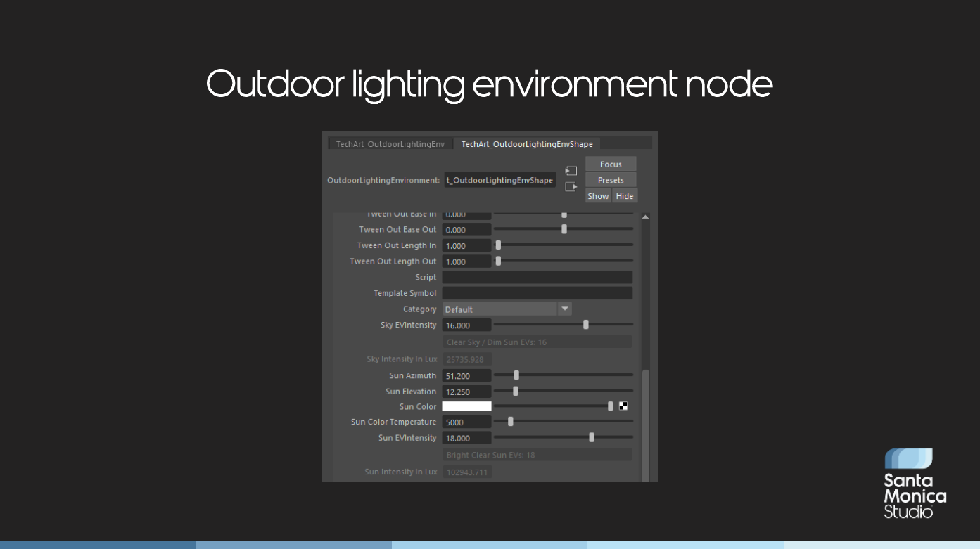Click the Template Symbol text field
The image size is (980, 549).
537,293
